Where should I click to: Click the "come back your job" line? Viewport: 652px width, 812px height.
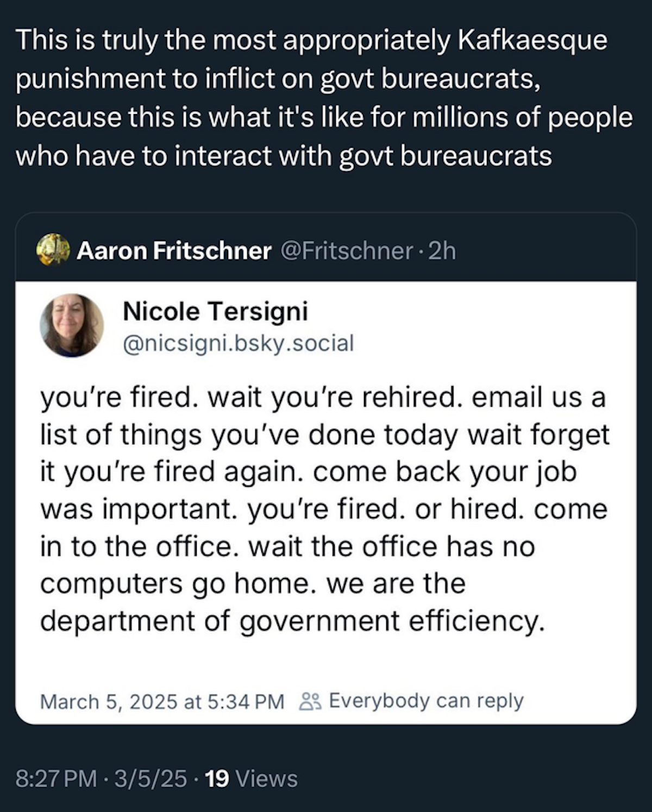pos(444,471)
